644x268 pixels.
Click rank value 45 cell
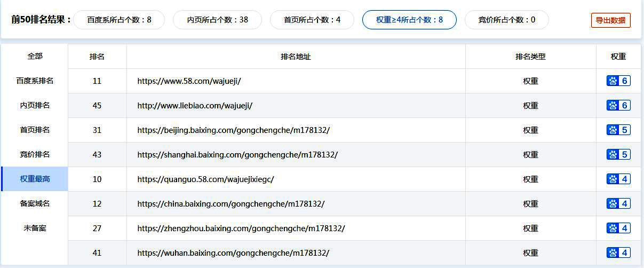click(97, 106)
